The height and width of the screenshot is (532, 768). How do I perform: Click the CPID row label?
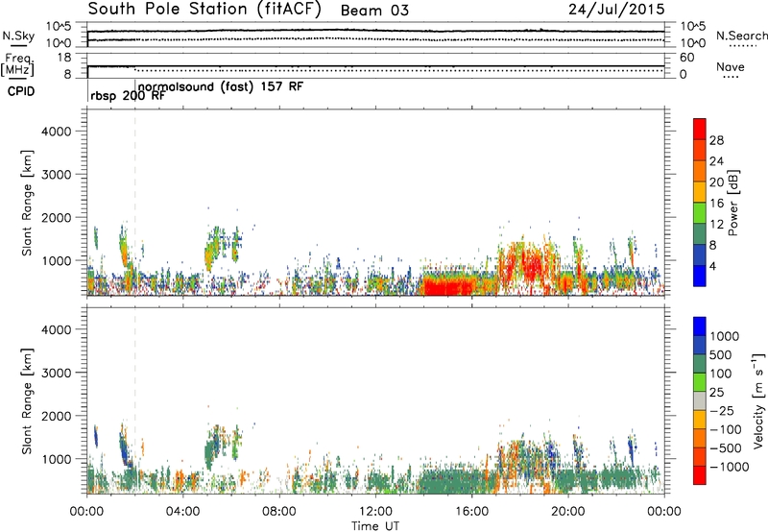pyautogui.click(x=21, y=91)
